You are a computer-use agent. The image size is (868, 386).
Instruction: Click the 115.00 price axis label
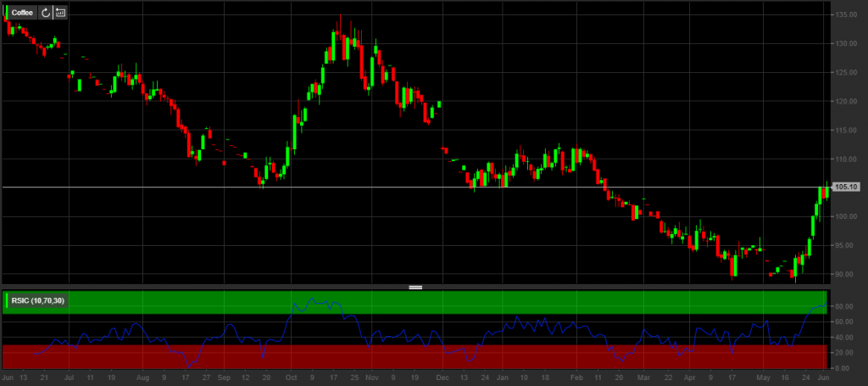coord(846,130)
